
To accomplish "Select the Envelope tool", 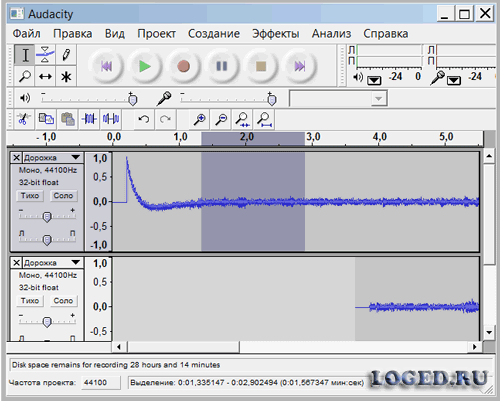I will (45, 55).
